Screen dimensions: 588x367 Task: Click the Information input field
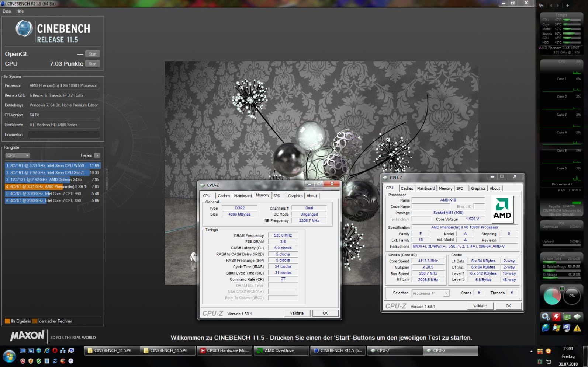click(64, 134)
